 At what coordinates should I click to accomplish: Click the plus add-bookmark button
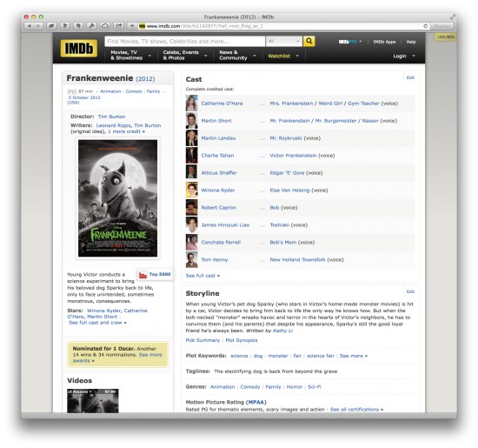coord(132,26)
